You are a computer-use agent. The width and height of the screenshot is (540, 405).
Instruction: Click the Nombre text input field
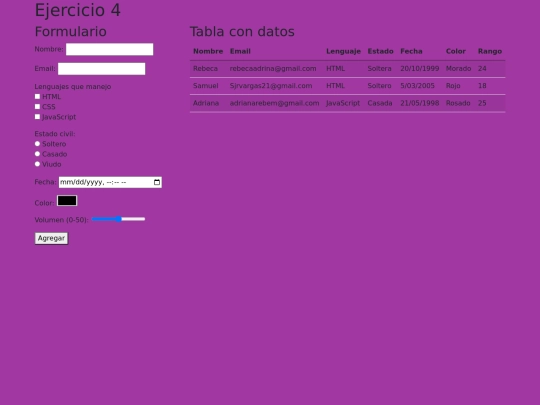point(110,49)
